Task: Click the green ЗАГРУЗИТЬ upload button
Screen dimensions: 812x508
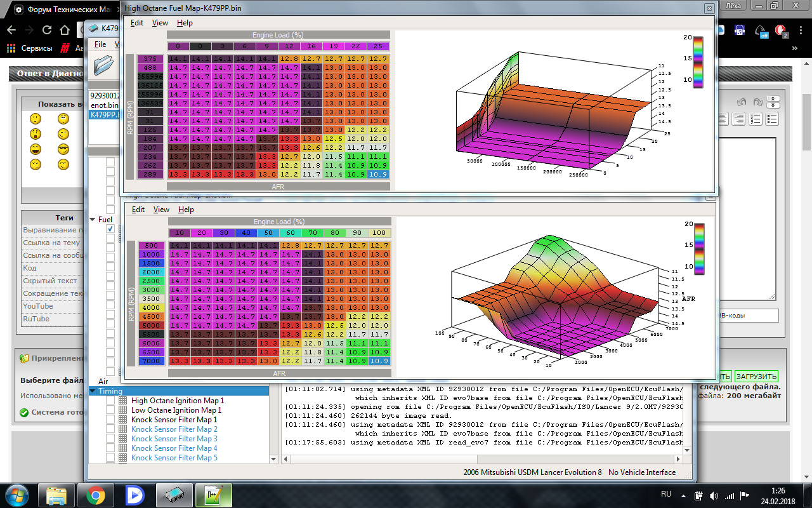Action: 756,377
